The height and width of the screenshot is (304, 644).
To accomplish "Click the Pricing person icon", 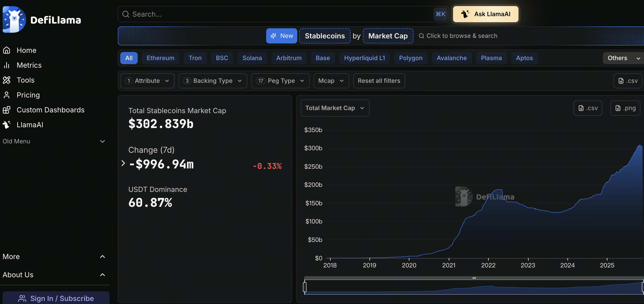I will 7,95.
